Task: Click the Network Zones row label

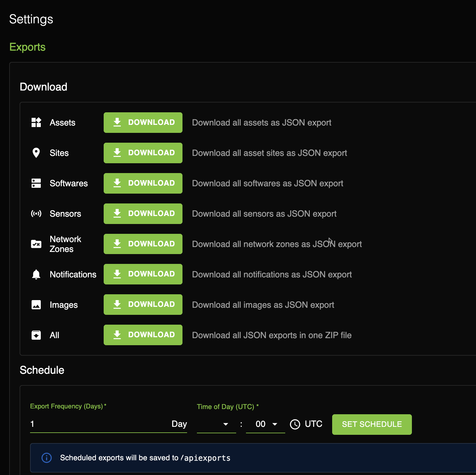Action: (65, 244)
